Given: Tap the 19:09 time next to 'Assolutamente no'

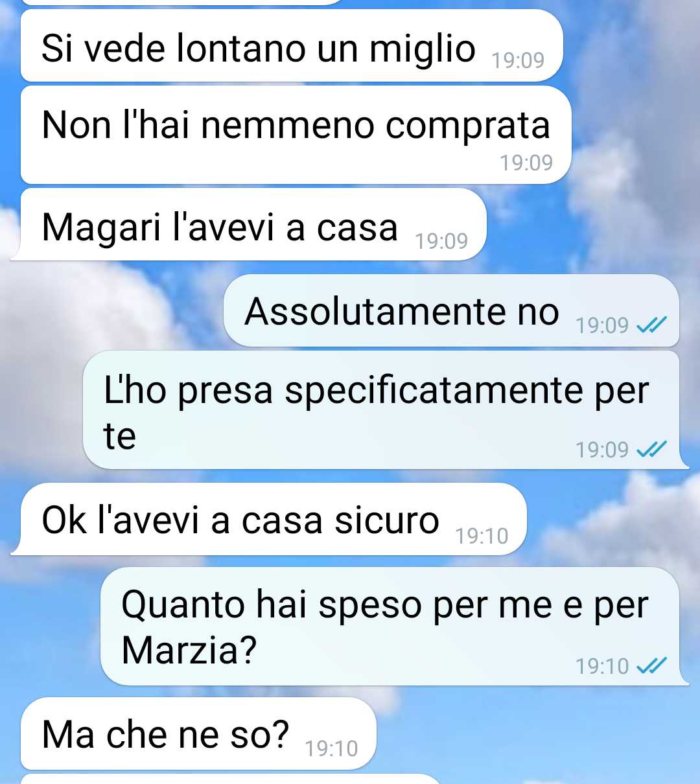Looking at the screenshot, I should pos(602,325).
